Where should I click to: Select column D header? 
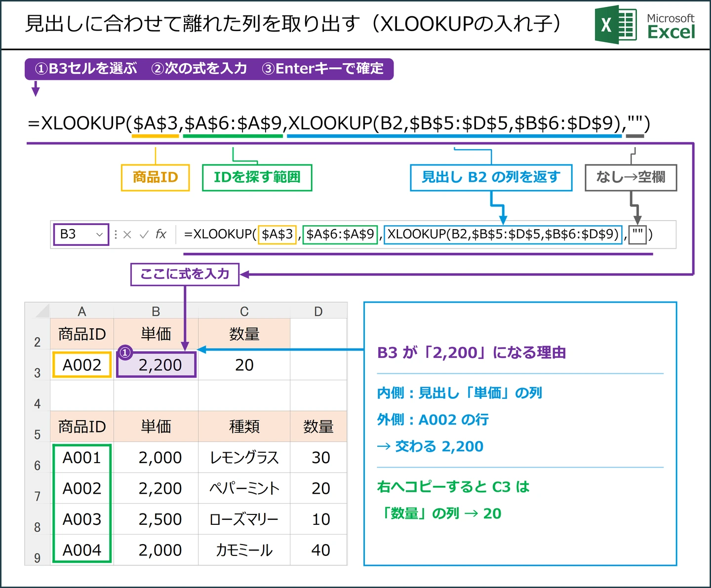click(318, 311)
